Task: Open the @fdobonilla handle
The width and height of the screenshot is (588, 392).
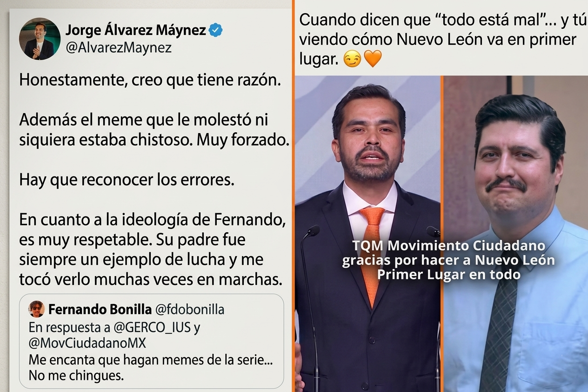Action: tap(190, 310)
